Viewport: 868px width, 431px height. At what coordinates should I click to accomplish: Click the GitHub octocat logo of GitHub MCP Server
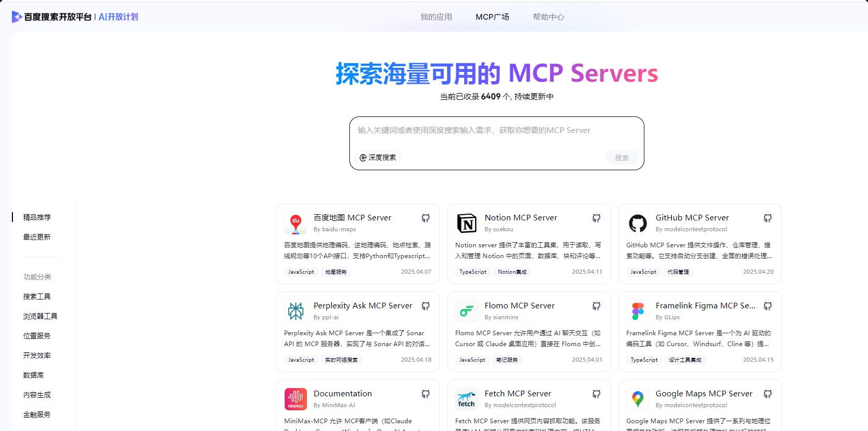[638, 223]
